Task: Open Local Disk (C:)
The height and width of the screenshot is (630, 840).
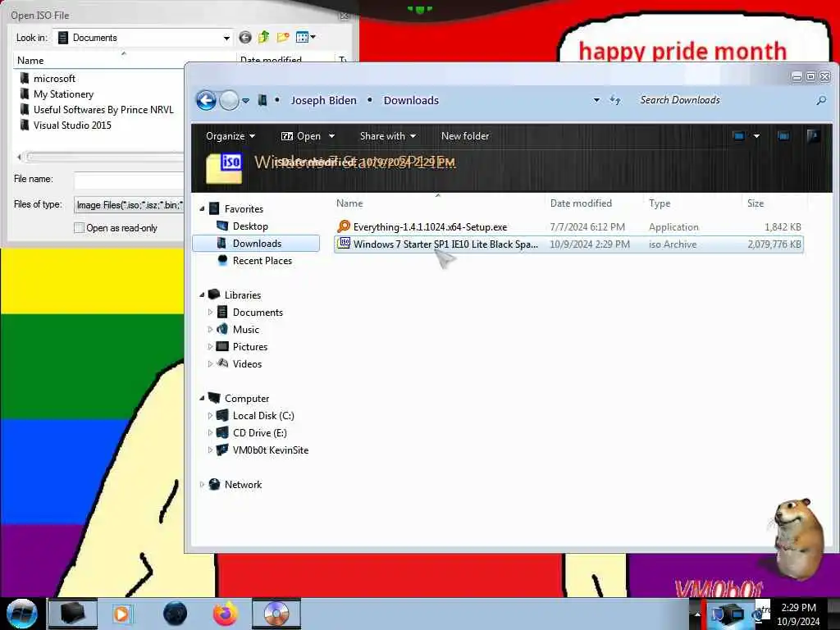Action: 263,415
